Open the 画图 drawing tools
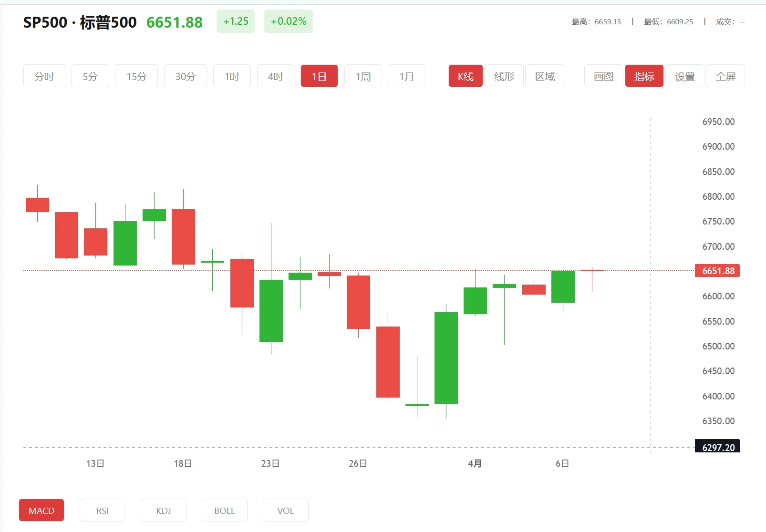This screenshot has width=766, height=532. click(603, 76)
